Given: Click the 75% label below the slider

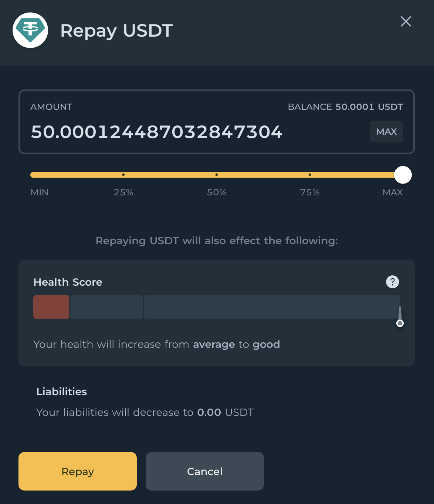Looking at the screenshot, I should (310, 192).
